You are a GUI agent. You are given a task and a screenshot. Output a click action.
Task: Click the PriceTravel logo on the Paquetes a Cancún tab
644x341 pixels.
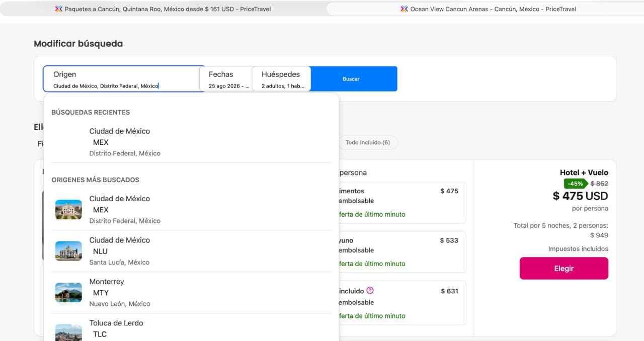(59, 9)
